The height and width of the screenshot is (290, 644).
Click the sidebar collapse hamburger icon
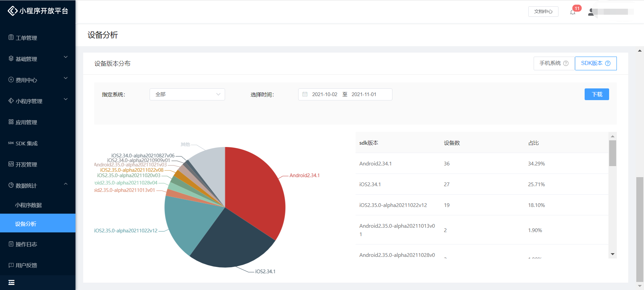[x=11, y=282]
